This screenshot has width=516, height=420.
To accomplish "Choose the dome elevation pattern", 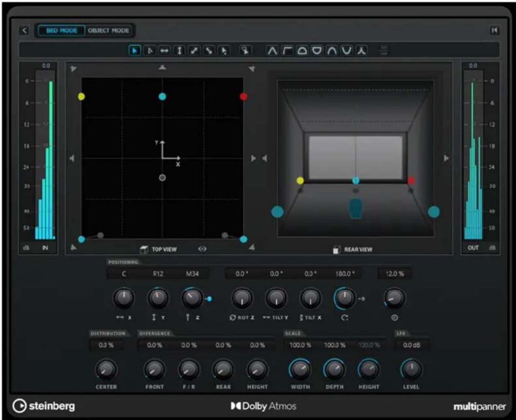I will (302, 51).
